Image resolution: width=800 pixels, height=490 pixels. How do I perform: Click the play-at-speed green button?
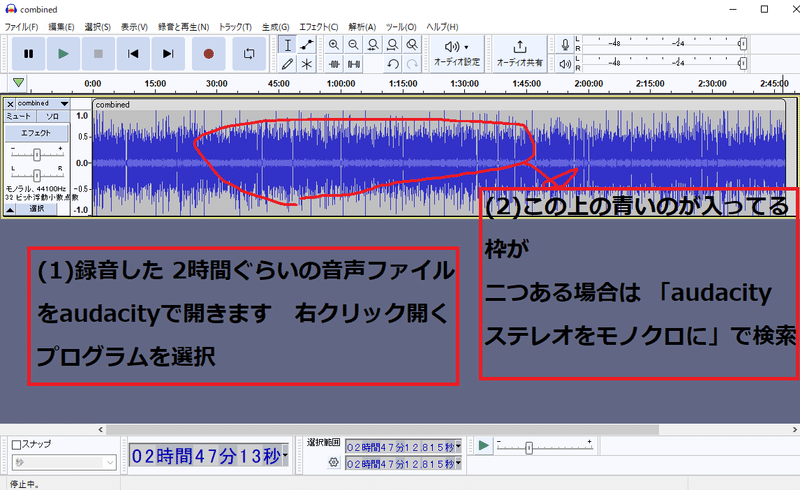click(483, 446)
